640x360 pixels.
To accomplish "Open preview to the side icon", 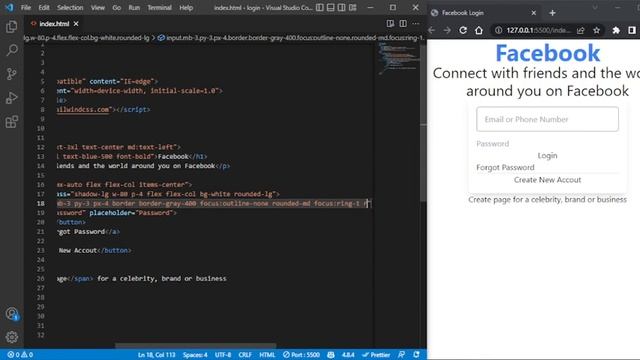I will click(390, 24).
